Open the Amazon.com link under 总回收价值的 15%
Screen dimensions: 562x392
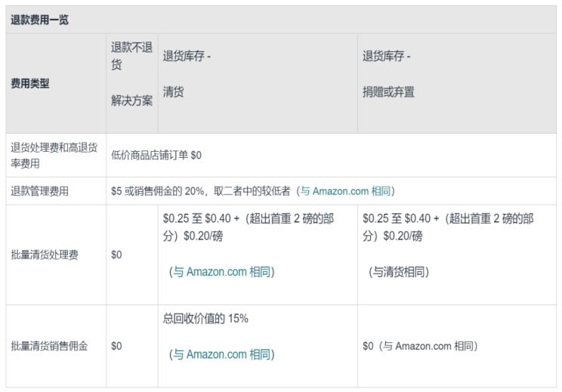(x=222, y=354)
